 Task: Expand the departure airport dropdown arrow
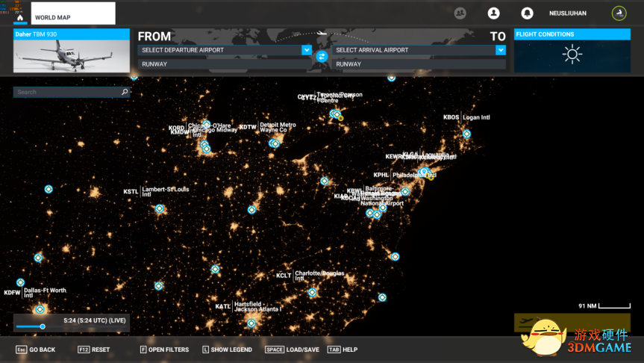pyautogui.click(x=307, y=50)
